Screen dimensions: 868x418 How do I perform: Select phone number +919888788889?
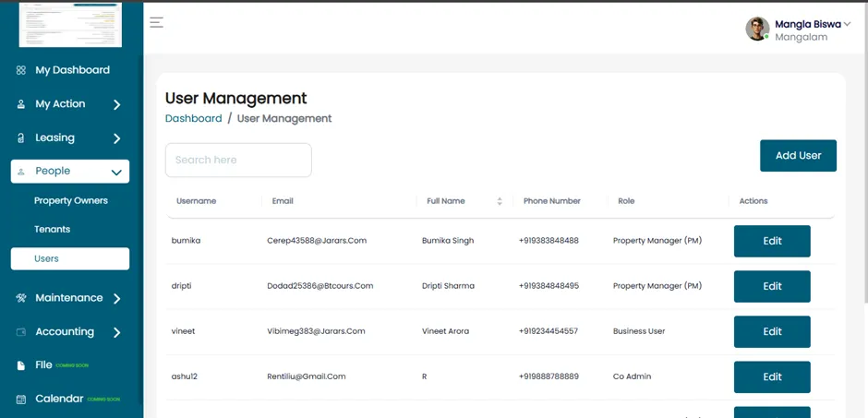[x=549, y=376]
